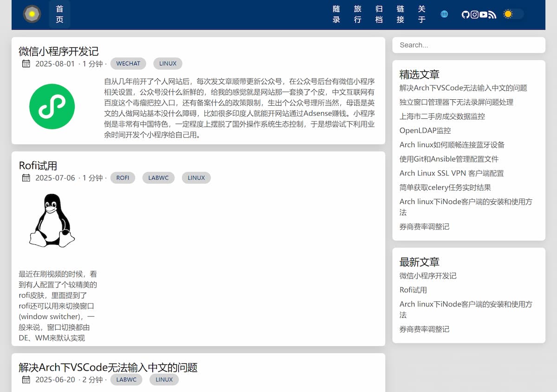Go to the 首页 nav item

pos(59,14)
